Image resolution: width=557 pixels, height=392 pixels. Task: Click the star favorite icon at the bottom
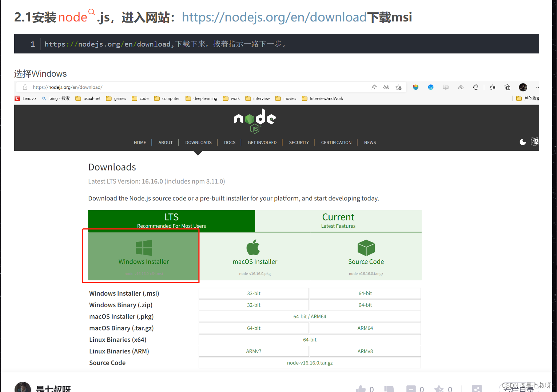(439, 389)
